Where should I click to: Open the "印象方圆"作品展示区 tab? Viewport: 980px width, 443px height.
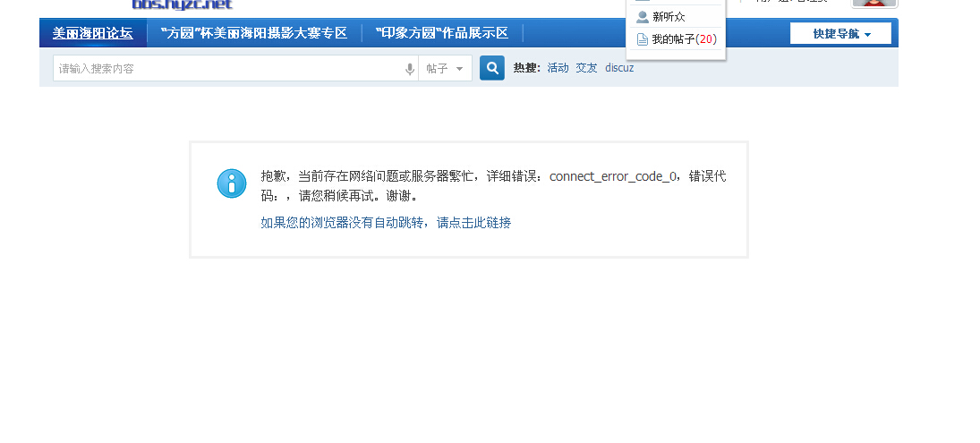442,33
